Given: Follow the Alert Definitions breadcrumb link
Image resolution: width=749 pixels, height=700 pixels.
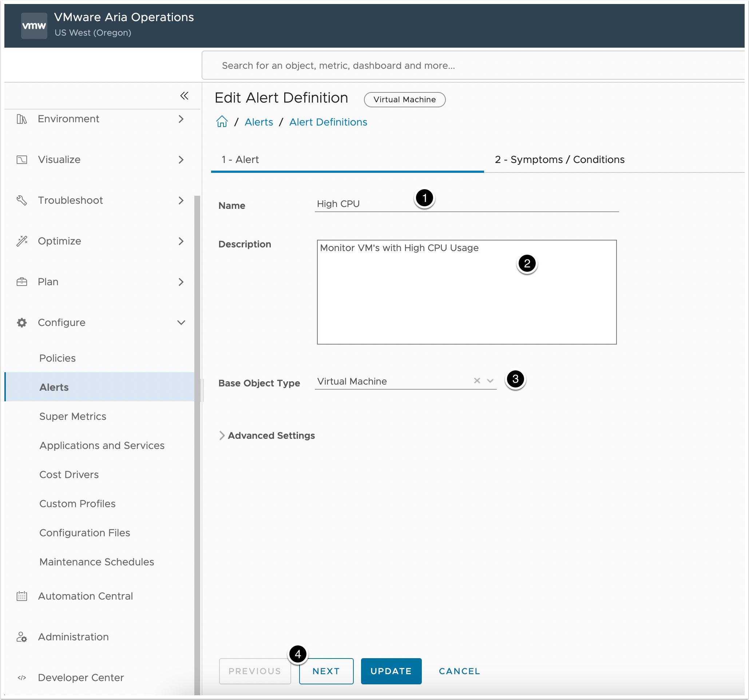Looking at the screenshot, I should [x=328, y=122].
